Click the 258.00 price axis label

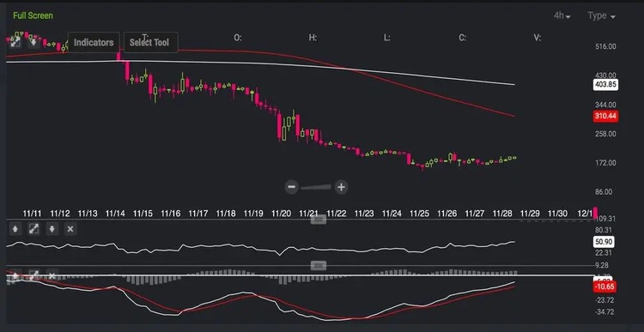[x=605, y=134]
